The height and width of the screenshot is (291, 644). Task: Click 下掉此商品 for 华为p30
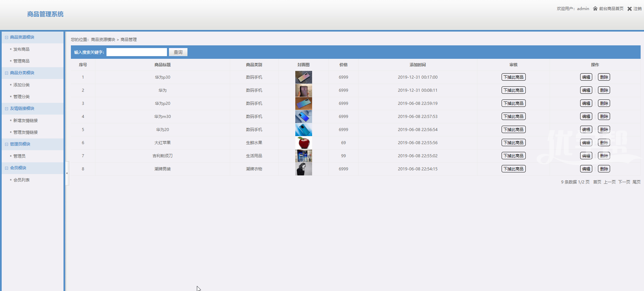click(513, 77)
